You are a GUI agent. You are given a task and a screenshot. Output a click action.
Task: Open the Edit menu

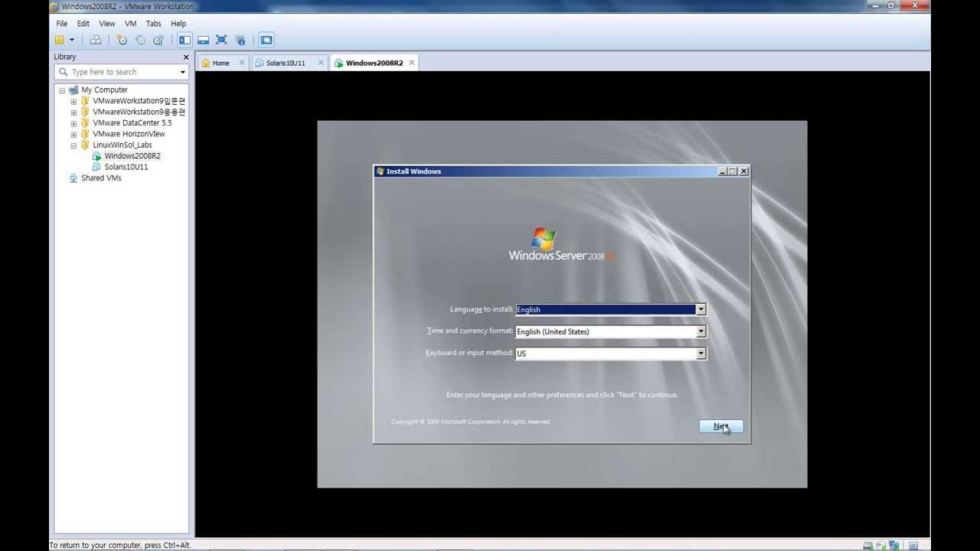coord(83,24)
